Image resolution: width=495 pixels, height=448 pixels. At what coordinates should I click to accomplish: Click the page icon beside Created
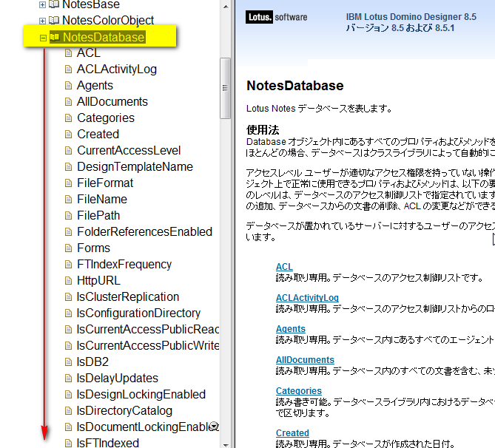coord(68,135)
